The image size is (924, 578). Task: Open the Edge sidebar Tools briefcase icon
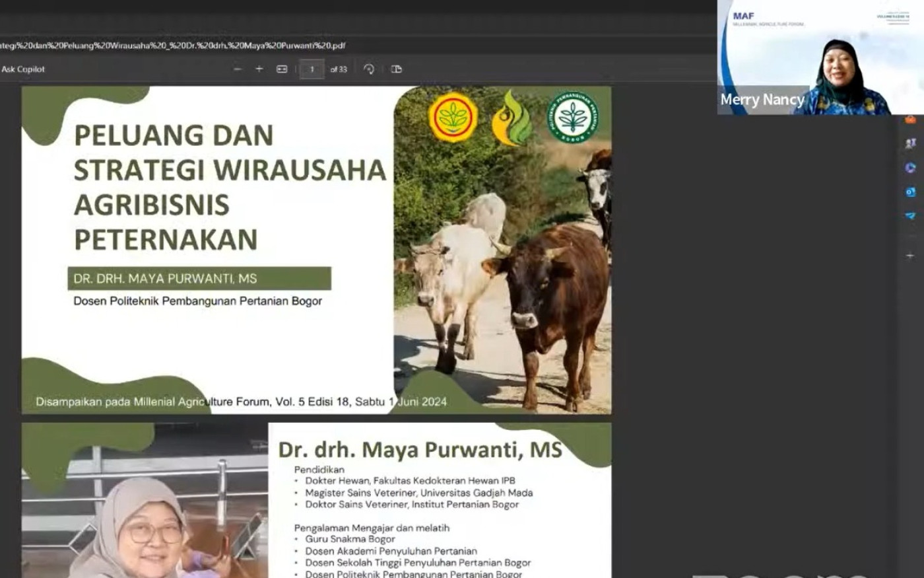[910, 120]
